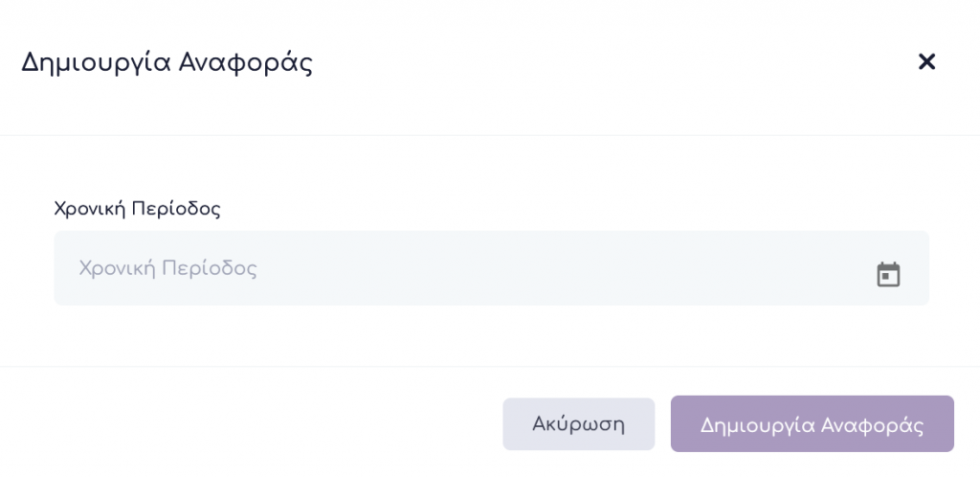Choose the gray Ακύρωση cancel button
This screenshot has width=980, height=477.
(x=578, y=424)
